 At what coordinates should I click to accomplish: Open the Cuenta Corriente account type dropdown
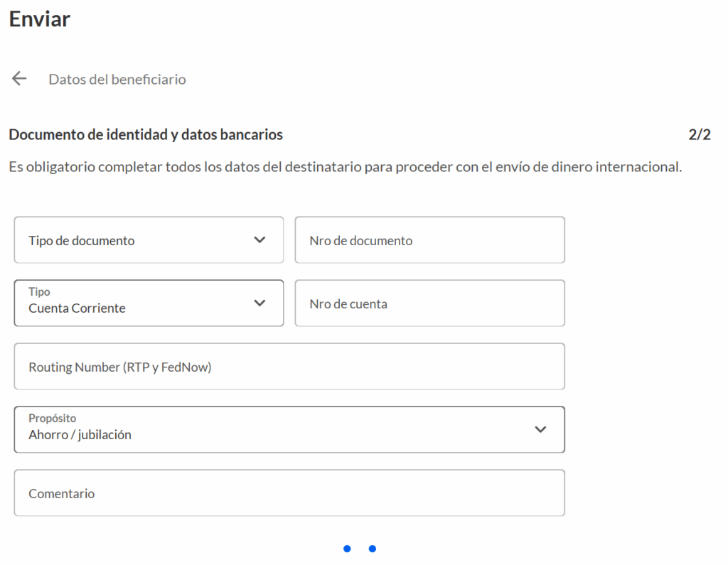click(x=135, y=304)
